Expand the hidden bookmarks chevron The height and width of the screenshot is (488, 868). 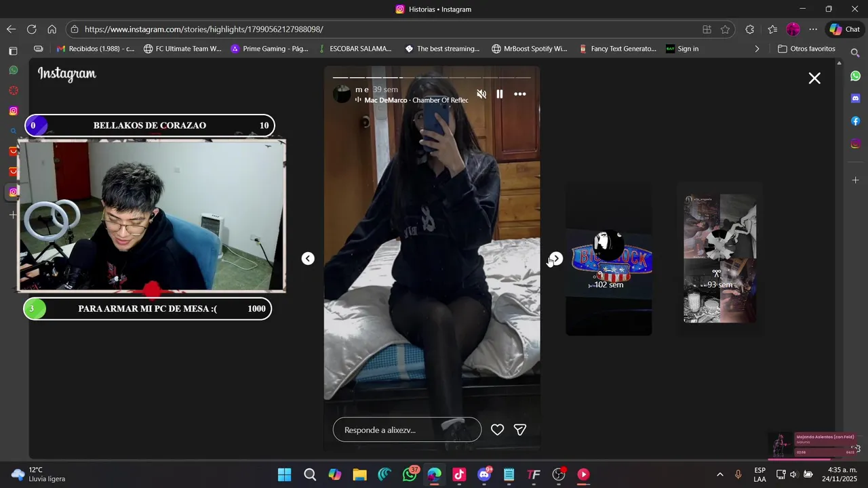coord(757,49)
